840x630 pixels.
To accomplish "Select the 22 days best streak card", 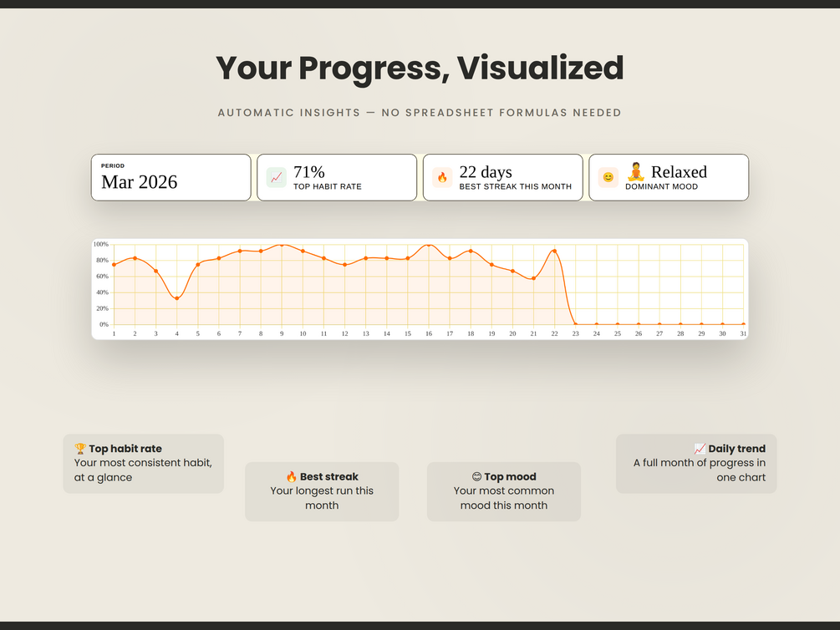I will pos(503,177).
